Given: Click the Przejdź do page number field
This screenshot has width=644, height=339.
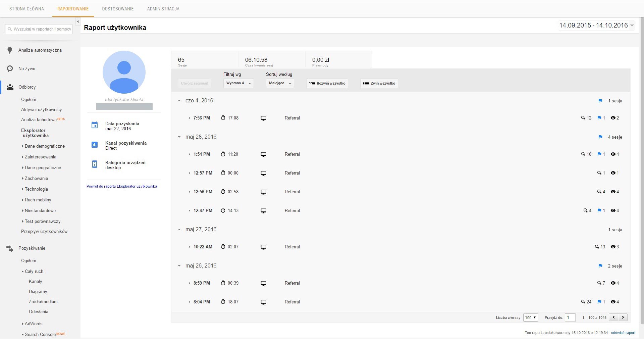Looking at the screenshot, I should tap(570, 318).
